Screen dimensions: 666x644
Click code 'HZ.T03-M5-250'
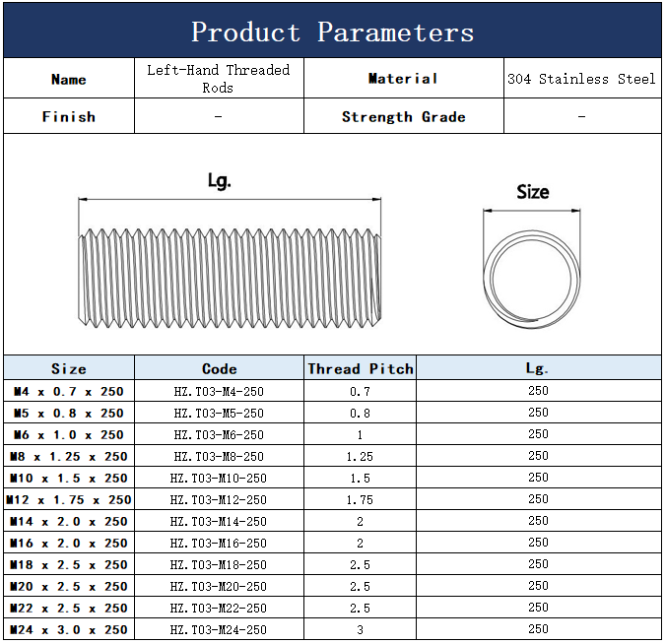[219, 413]
